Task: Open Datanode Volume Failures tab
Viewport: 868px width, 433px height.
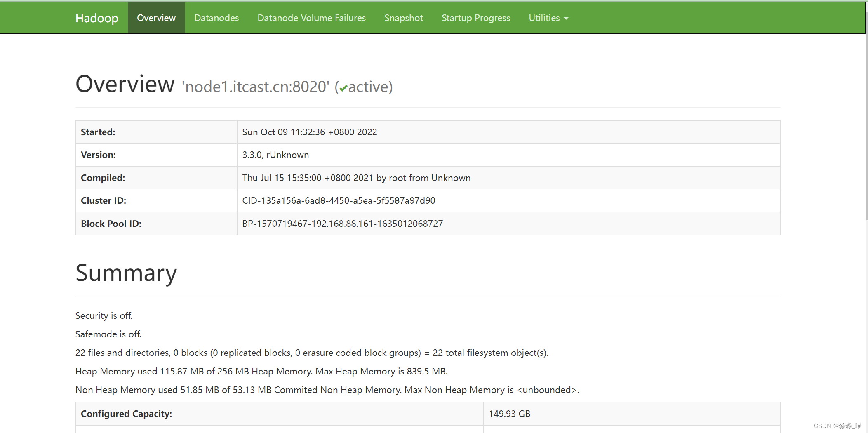Action: [311, 18]
